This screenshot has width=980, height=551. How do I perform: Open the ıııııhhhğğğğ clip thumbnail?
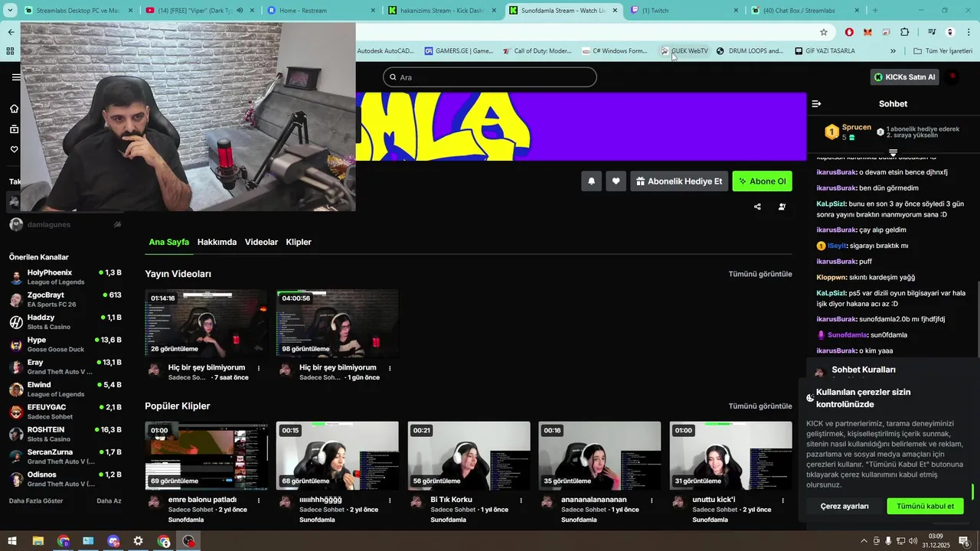pos(338,455)
